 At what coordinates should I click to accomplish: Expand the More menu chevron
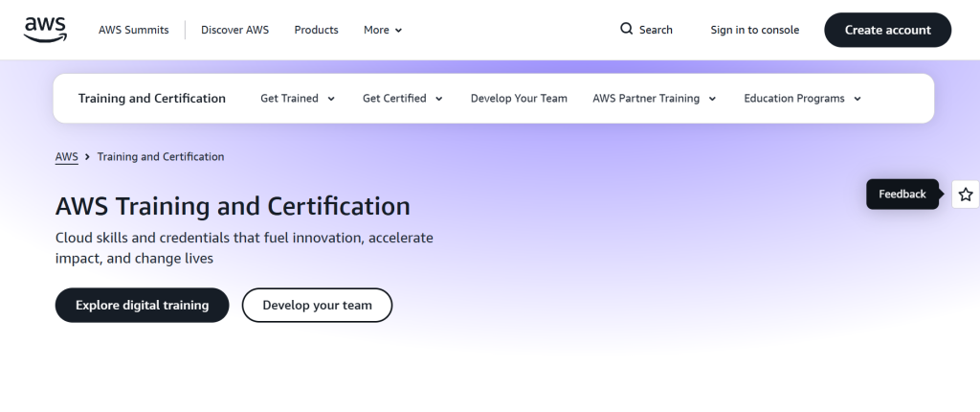[x=399, y=30]
